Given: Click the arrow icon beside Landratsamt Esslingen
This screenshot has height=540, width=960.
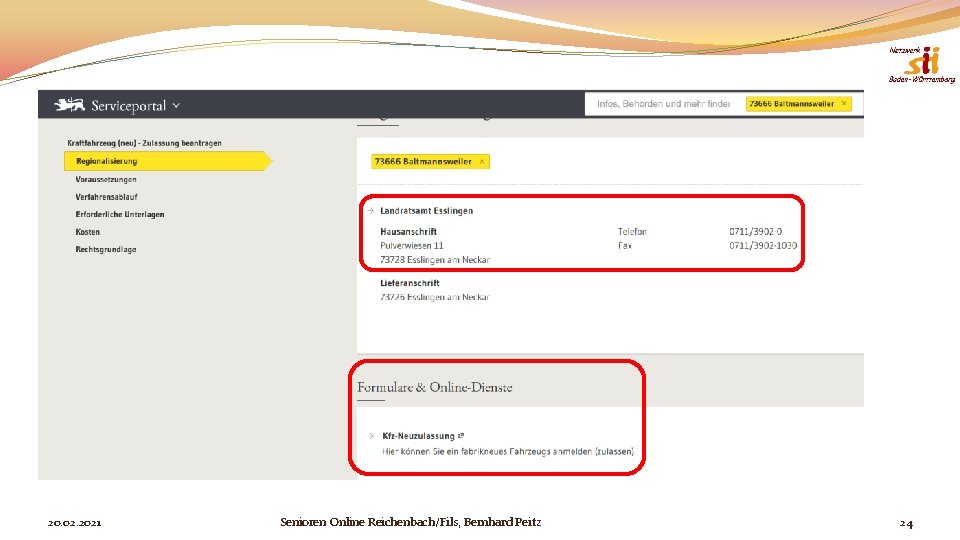Looking at the screenshot, I should pos(371,211).
